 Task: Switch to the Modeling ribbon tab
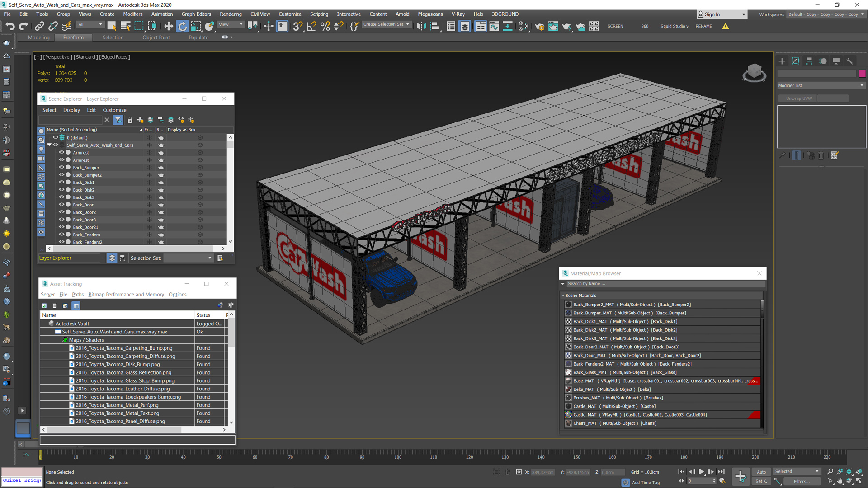coord(39,38)
